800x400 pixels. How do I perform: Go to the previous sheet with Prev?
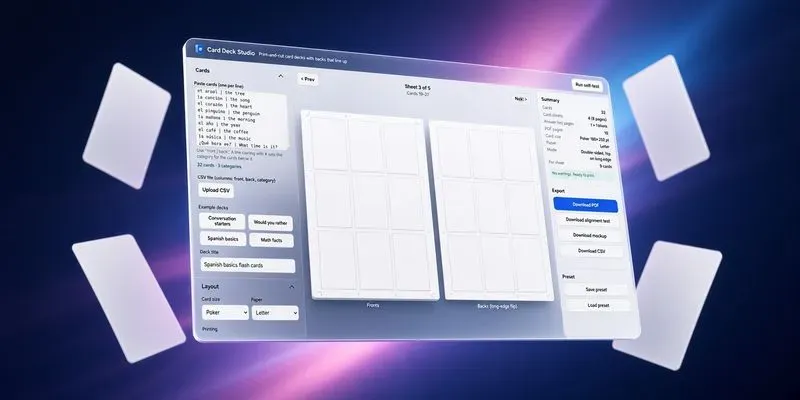[x=308, y=79]
